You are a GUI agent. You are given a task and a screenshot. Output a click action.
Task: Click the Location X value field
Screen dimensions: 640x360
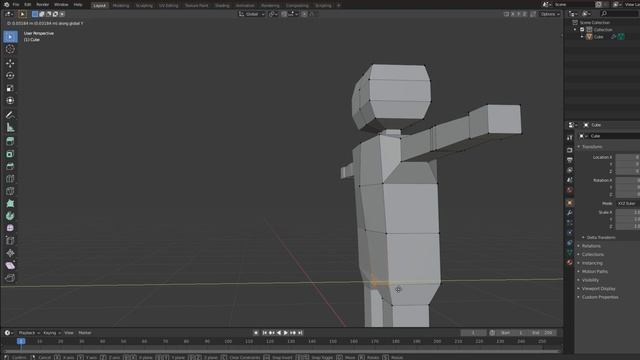pyautogui.click(x=627, y=157)
